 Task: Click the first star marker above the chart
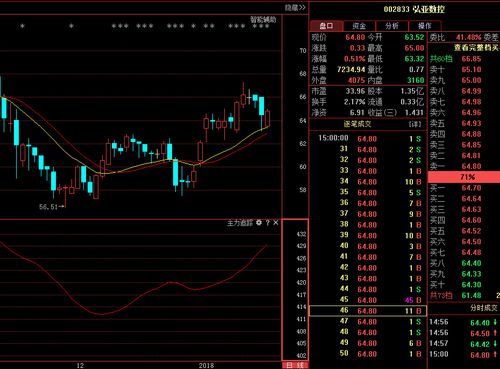(x=22, y=26)
